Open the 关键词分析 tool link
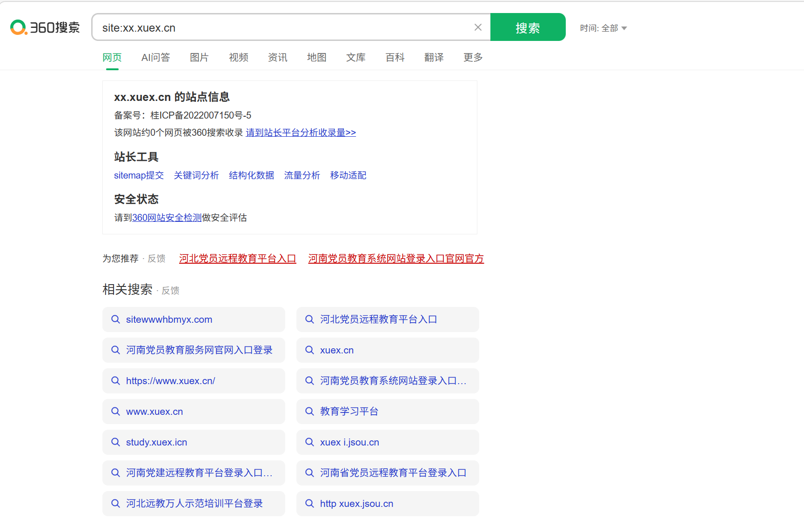 (196, 175)
